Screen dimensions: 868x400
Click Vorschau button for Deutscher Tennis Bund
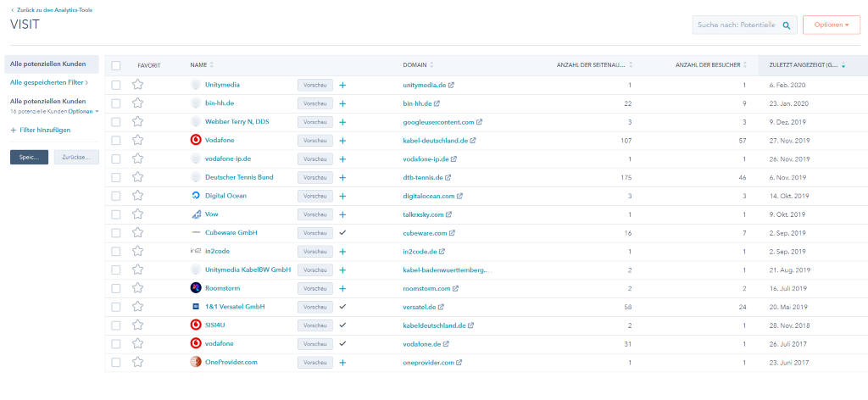pyautogui.click(x=314, y=177)
